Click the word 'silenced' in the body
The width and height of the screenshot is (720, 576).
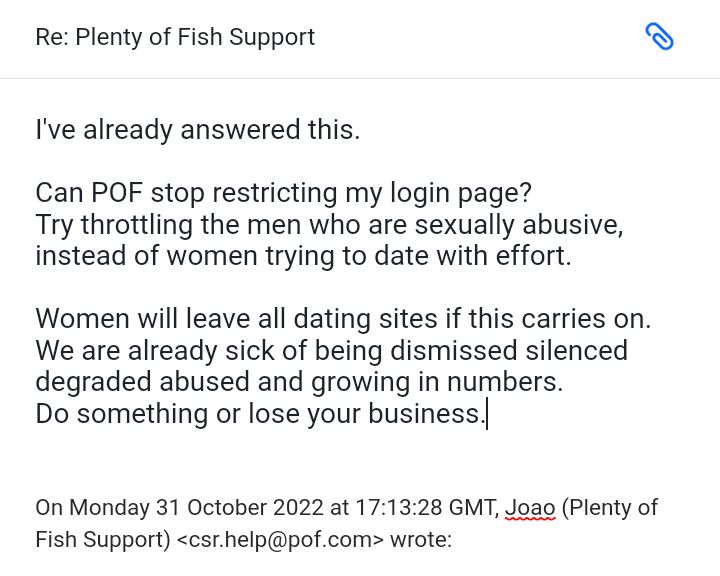[576, 350]
